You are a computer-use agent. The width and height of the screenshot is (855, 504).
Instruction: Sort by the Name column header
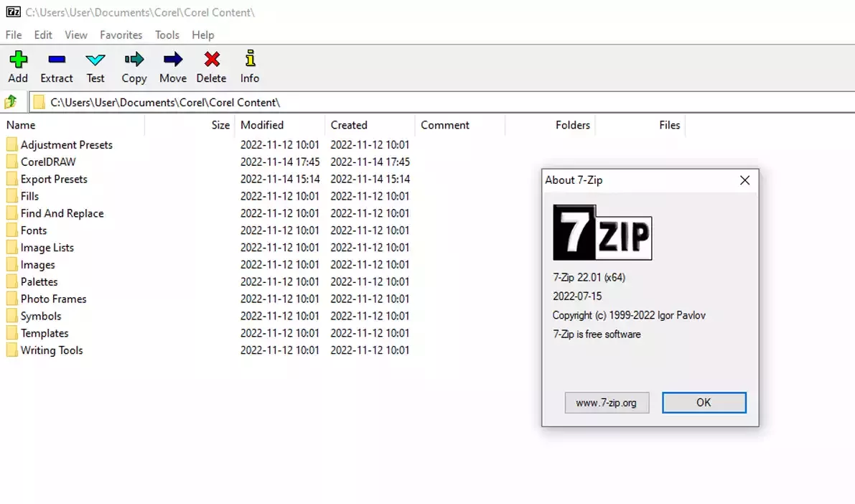coord(21,125)
